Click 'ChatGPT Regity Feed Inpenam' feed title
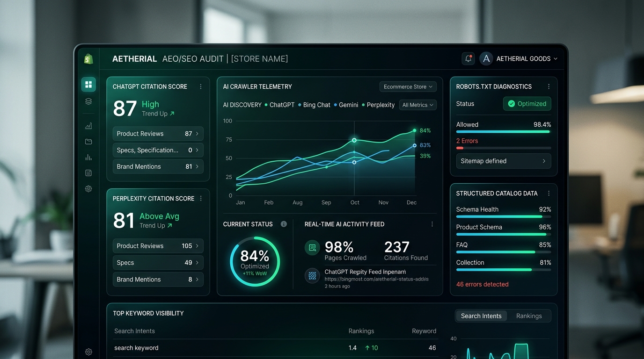644x359 pixels. tap(365, 272)
